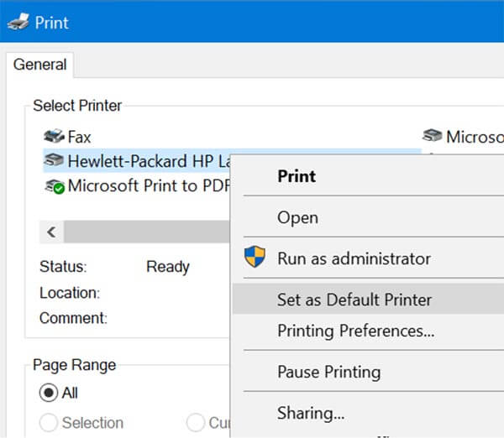Click the Microsoft Print to PDF icon
The height and width of the screenshot is (438, 504).
pos(55,186)
